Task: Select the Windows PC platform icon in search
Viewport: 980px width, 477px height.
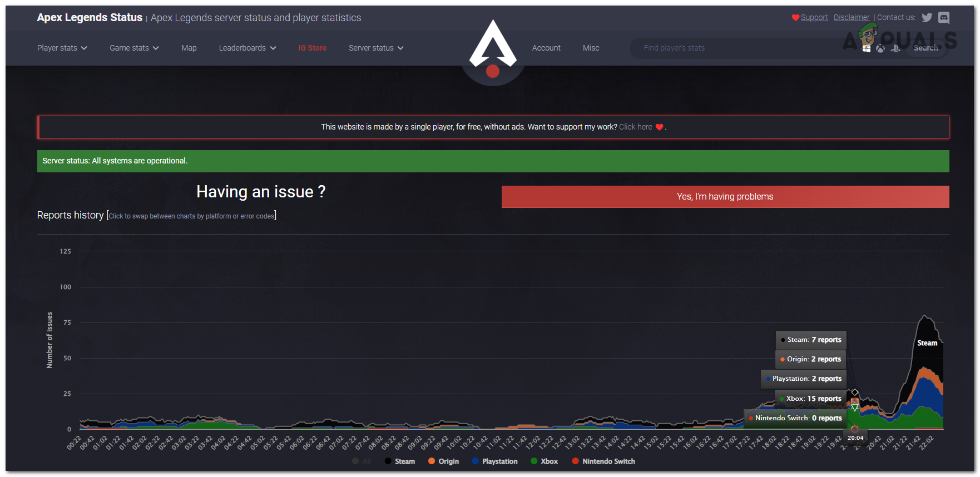Action: pyautogui.click(x=866, y=48)
